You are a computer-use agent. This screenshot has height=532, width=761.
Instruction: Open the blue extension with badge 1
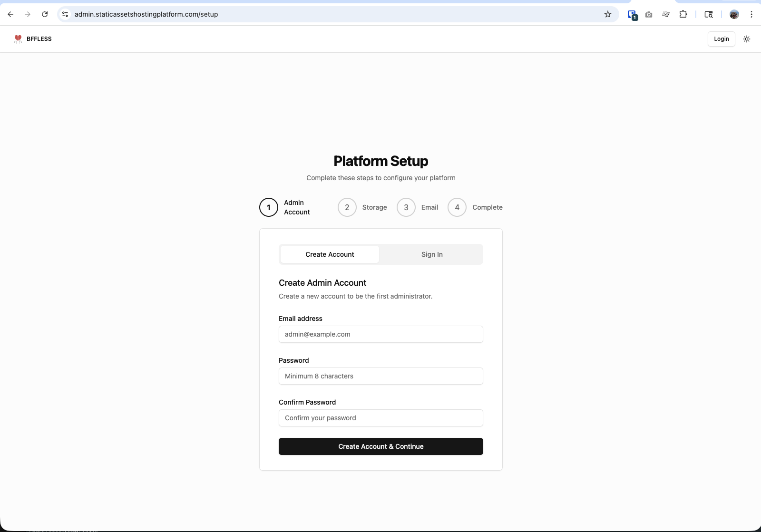point(632,14)
